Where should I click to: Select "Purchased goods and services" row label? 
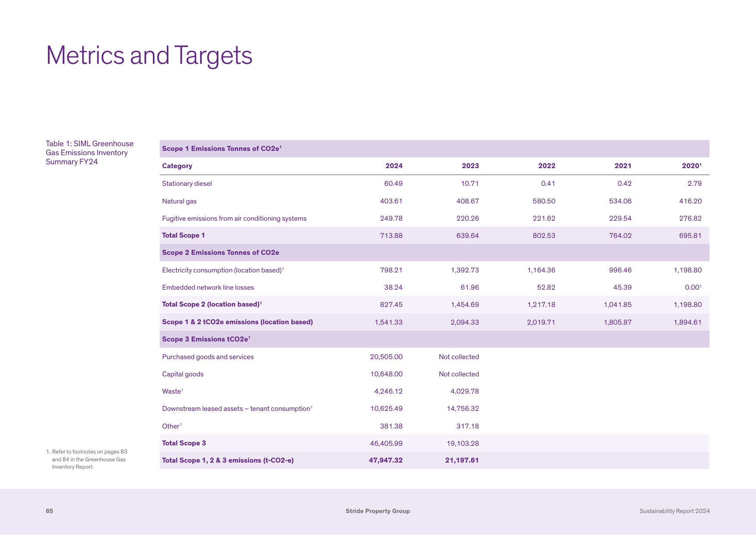[208, 357]
